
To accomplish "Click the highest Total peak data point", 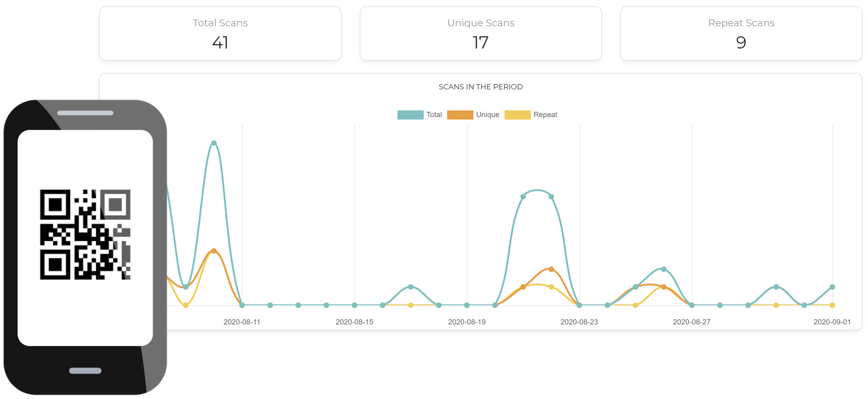I will (214, 143).
